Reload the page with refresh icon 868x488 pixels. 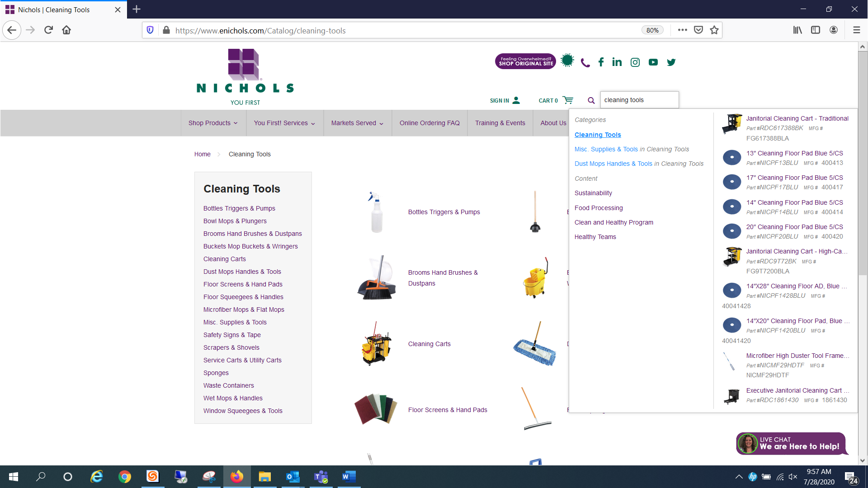[48, 30]
